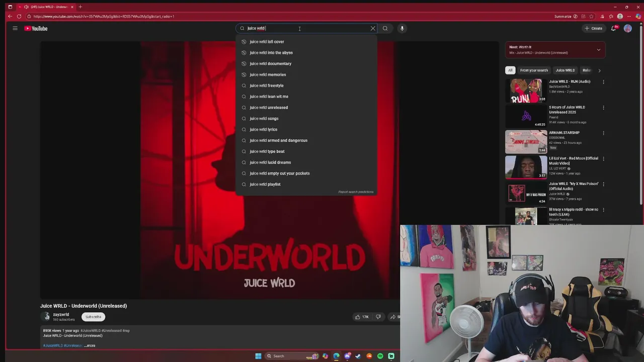Open YouTube notifications bell

tap(613, 28)
